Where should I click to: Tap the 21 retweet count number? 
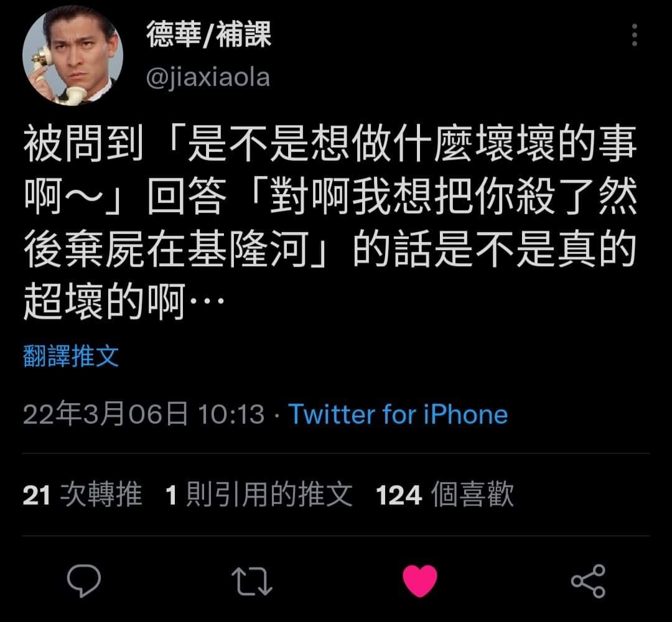click(37, 495)
